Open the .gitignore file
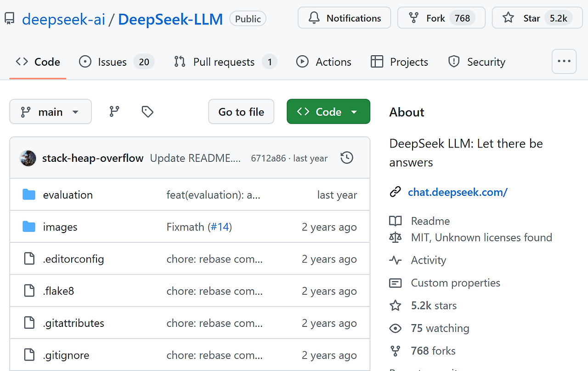Screen dimensions: 588x371 coord(66,355)
